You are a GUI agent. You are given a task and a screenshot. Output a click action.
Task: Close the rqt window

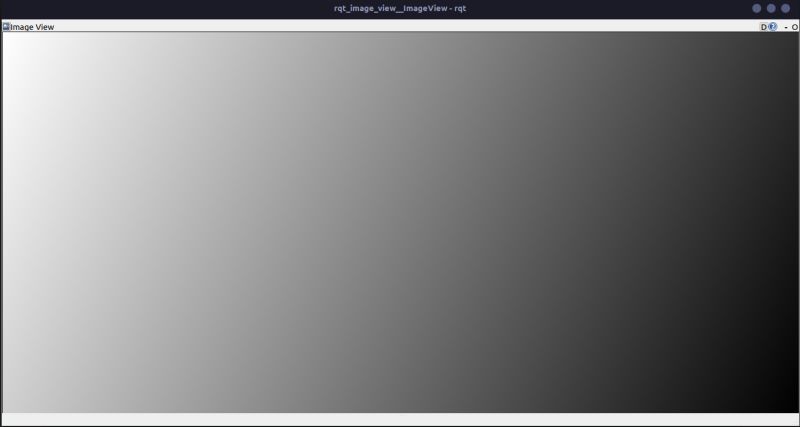click(x=785, y=8)
